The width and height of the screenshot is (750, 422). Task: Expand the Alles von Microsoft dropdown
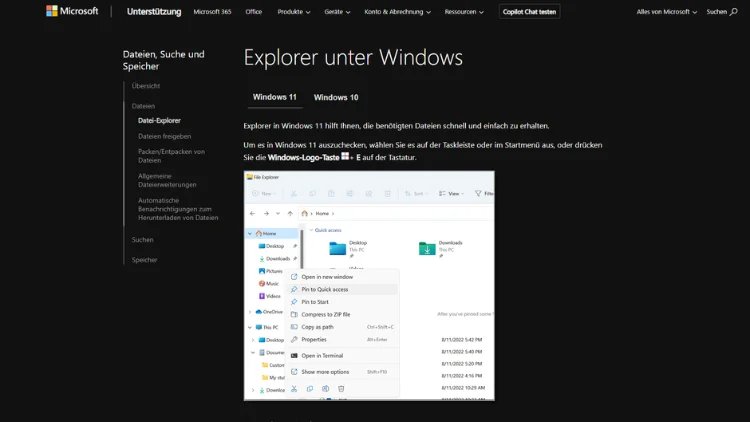tap(666, 11)
